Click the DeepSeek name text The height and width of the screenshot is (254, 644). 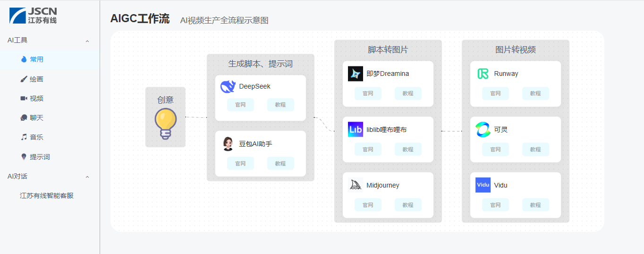coord(255,86)
